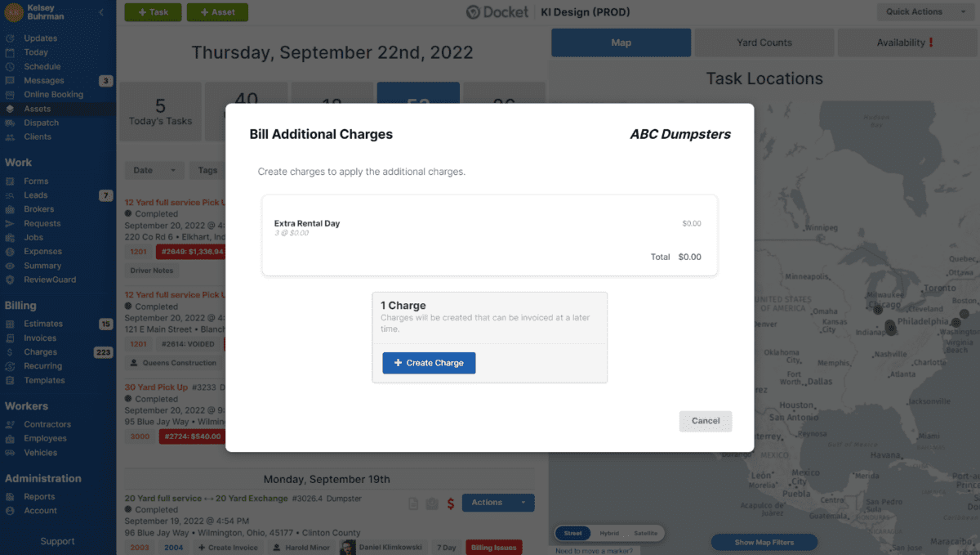
Task: Open Updates in the sidebar
Action: pyautogui.click(x=40, y=38)
